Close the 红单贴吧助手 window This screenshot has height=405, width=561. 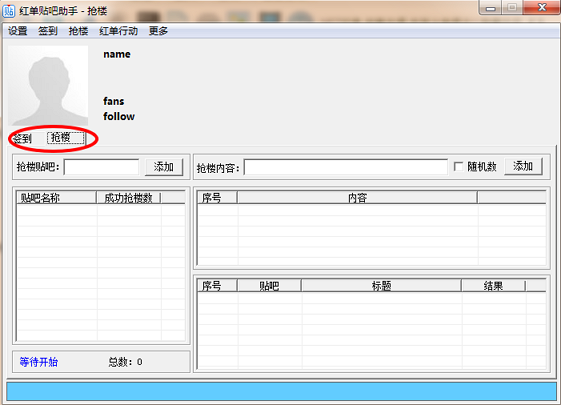(x=542, y=8)
